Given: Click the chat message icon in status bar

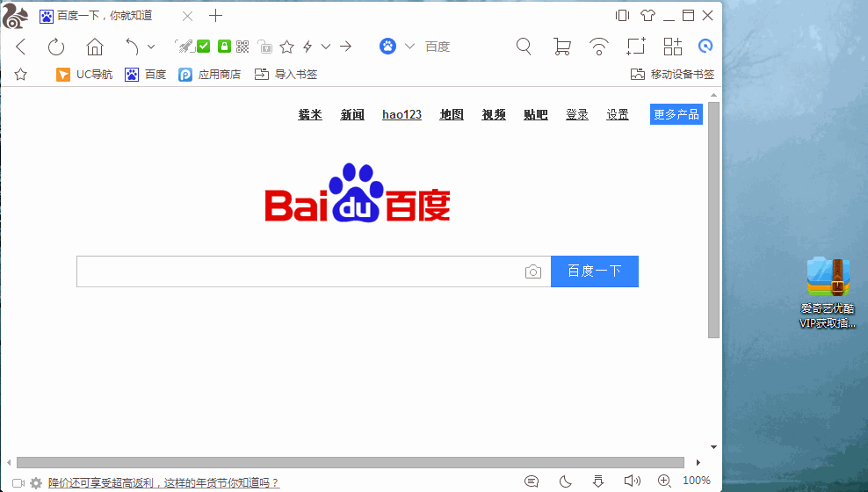Looking at the screenshot, I should coord(532,481).
